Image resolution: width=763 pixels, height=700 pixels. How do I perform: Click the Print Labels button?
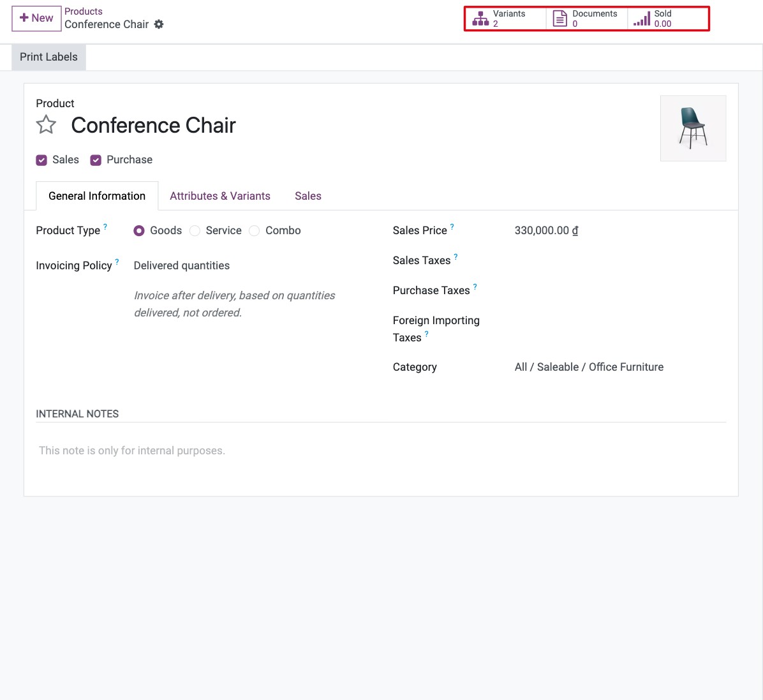(48, 57)
